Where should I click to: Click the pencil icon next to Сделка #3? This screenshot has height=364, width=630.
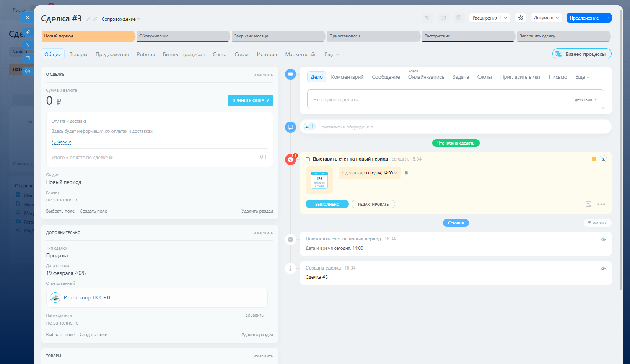tap(88, 19)
